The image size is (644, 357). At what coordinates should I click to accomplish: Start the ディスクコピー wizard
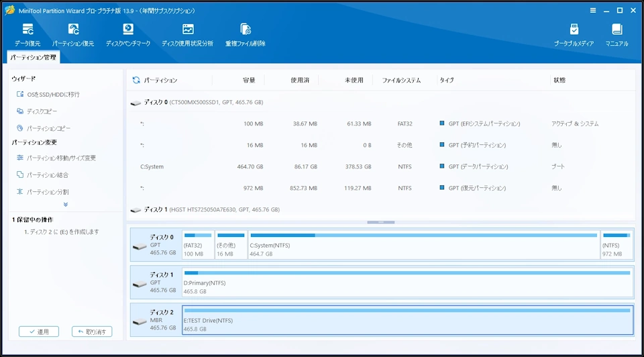tap(37, 111)
